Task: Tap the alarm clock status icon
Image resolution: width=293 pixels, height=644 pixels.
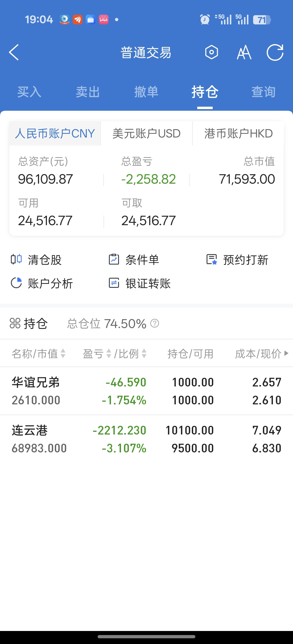Action: pyautogui.click(x=205, y=20)
